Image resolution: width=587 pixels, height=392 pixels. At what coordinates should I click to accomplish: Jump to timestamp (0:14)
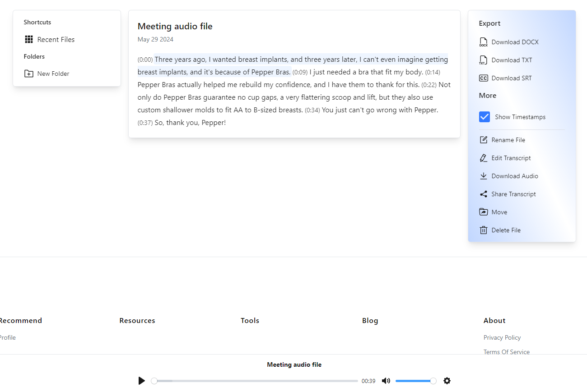[433, 72]
